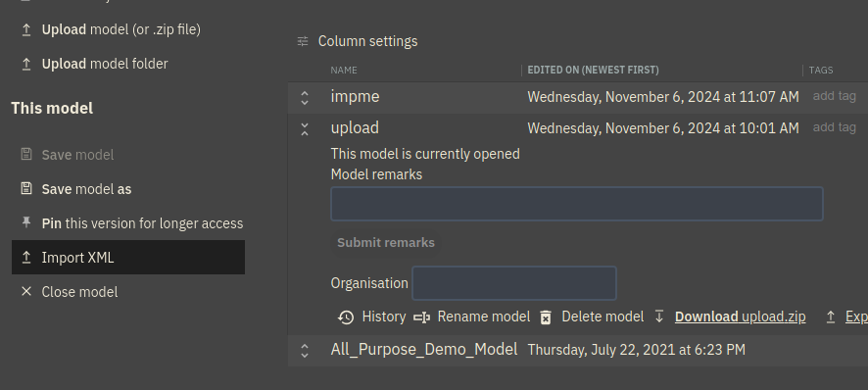The width and height of the screenshot is (868, 390).
Task: Open Column settings
Action: [x=367, y=41]
